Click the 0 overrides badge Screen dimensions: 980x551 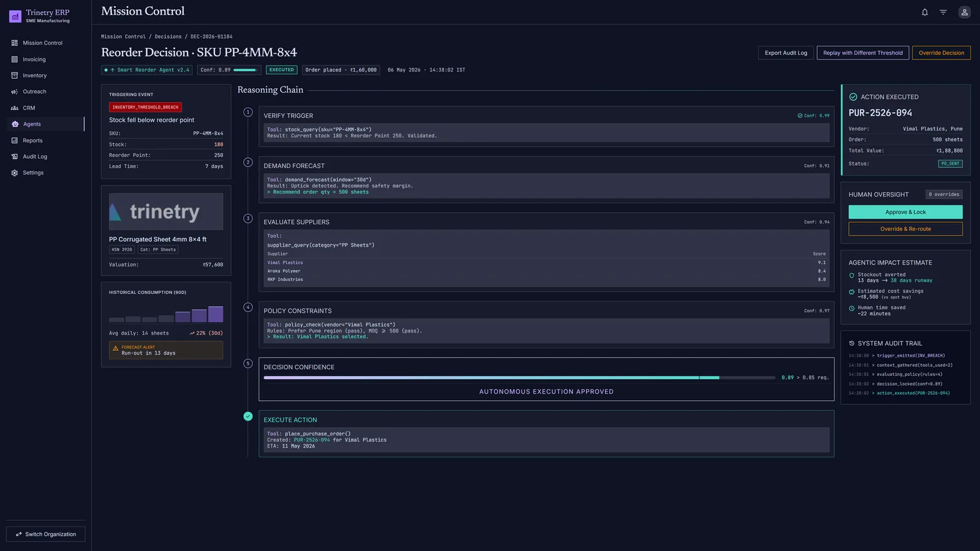click(944, 195)
